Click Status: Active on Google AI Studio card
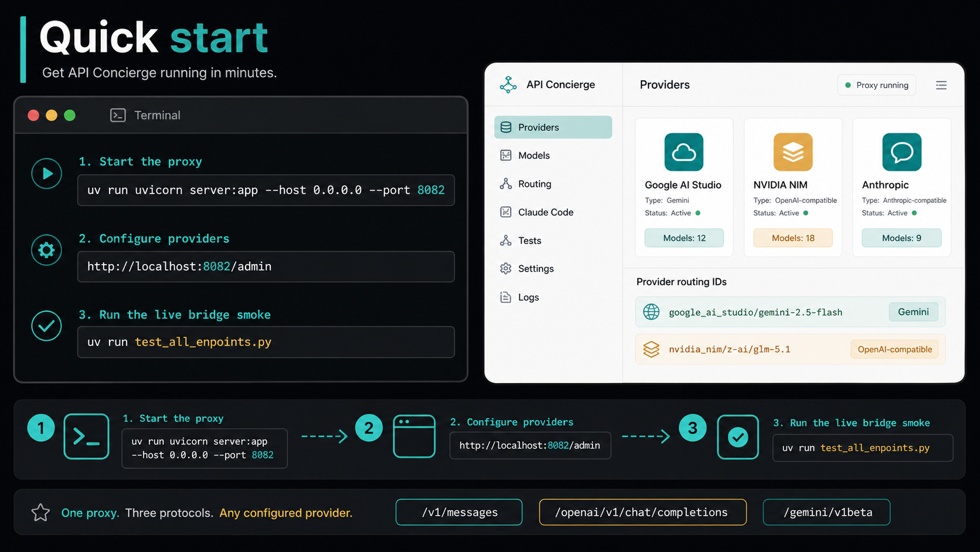Image resolution: width=980 pixels, height=552 pixels. tap(672, 213)
